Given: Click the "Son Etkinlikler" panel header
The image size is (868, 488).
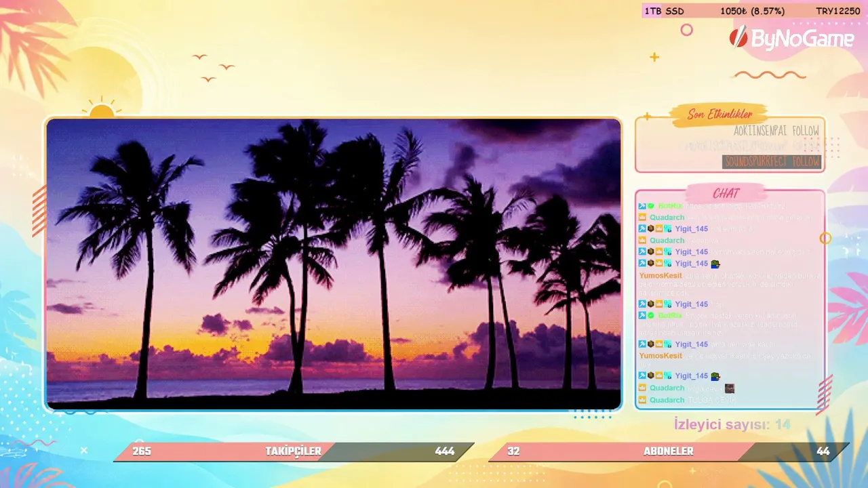Looking at the screenshot, I should (719, 115).
